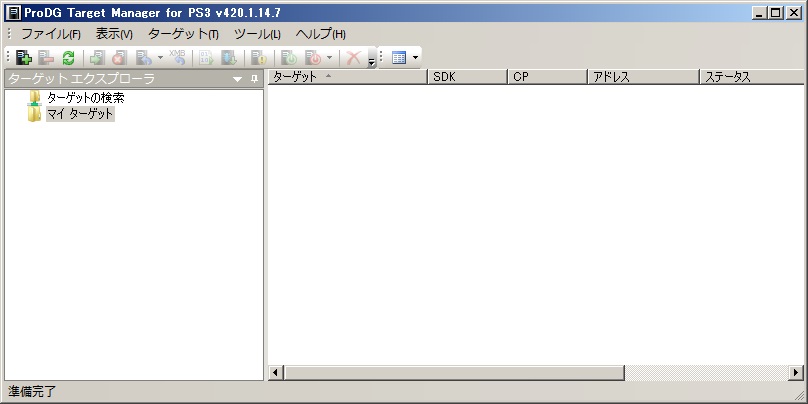Open the ファイル(F) menu
This screenshot has height=404, width=808.
pyautogui.click(x=51, y=35)
